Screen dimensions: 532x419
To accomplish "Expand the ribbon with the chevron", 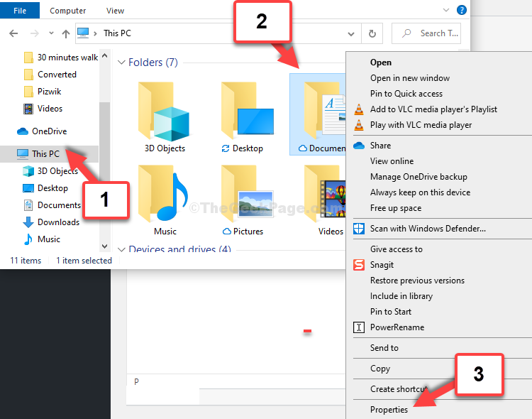I will coord(446,10).
